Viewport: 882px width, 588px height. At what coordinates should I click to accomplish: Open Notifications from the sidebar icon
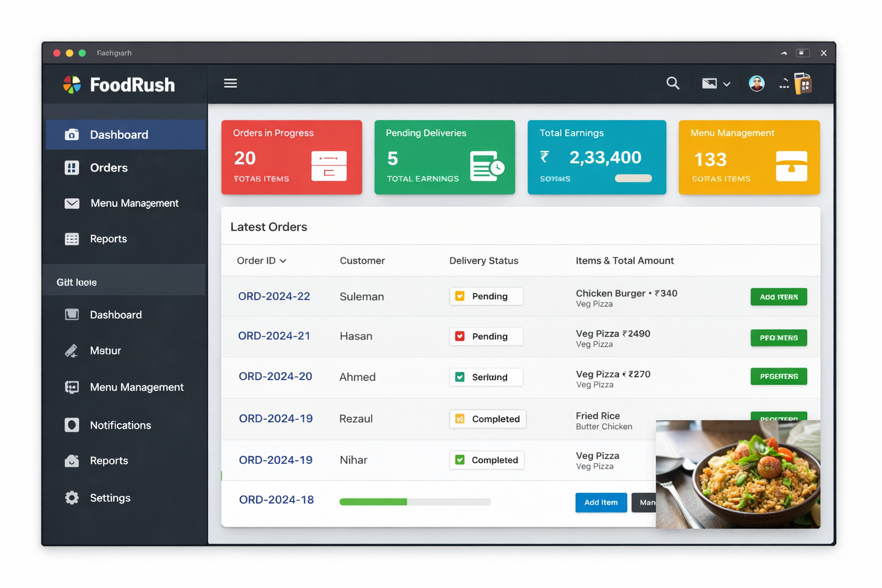pos(72,425)
